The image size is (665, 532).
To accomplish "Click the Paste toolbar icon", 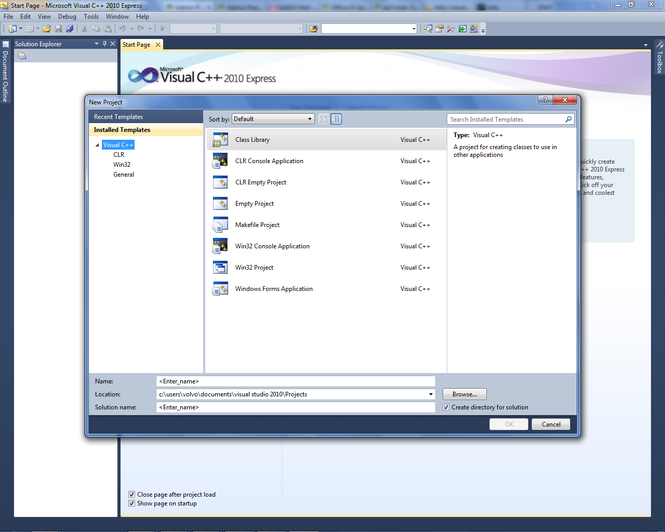I will 108,29.
